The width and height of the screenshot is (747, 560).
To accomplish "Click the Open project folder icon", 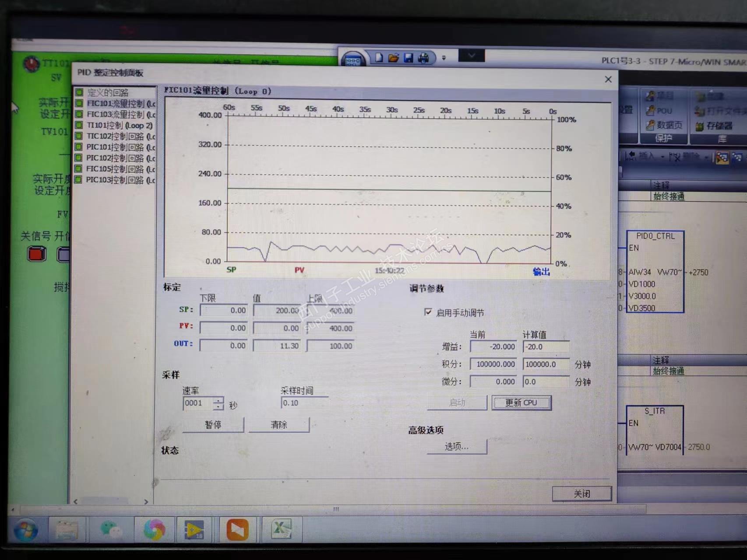I will 393,58.
